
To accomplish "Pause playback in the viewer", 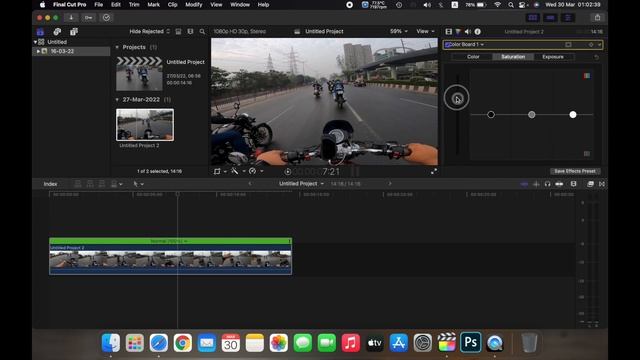I will [355, 172].
